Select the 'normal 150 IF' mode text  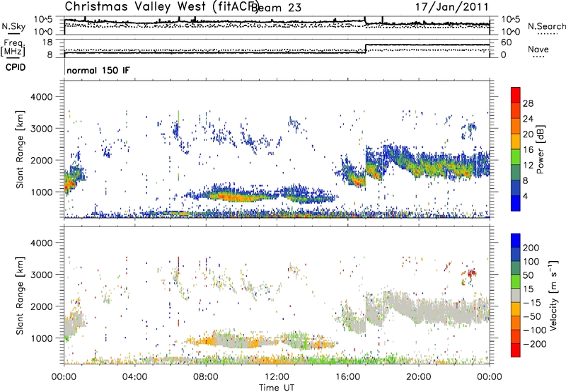98,70
